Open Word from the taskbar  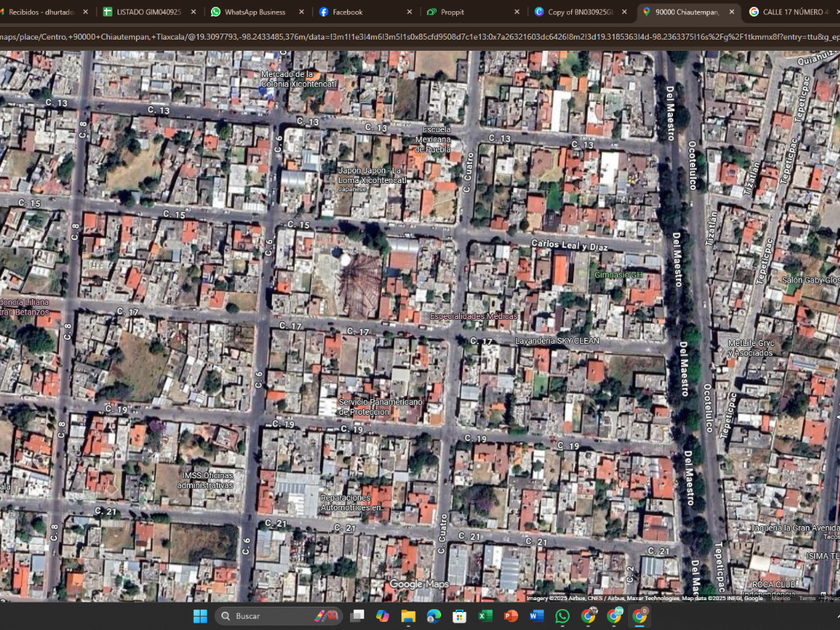pyautogui.click(x=537, y=616)
